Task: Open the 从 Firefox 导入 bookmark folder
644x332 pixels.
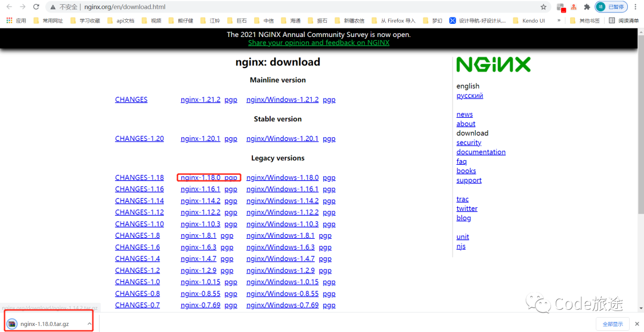Action: tap(394, 20)
